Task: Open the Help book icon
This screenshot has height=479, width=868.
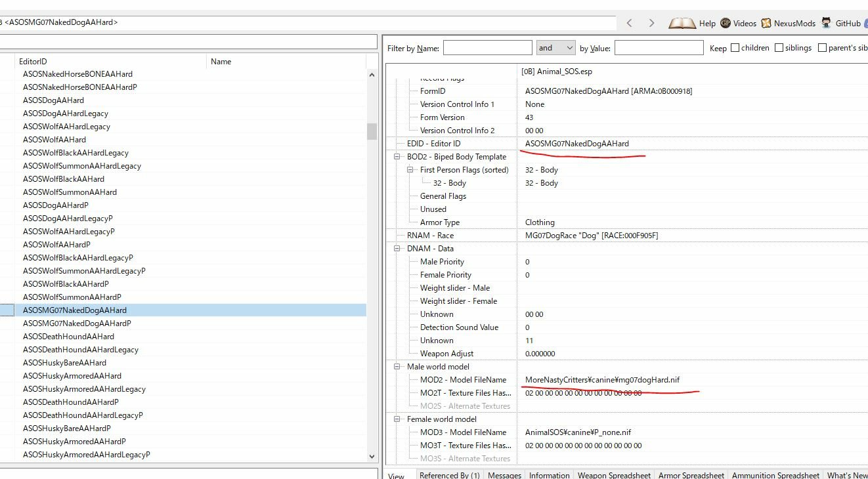Action: pyautogui.click(x=682, y=23)
